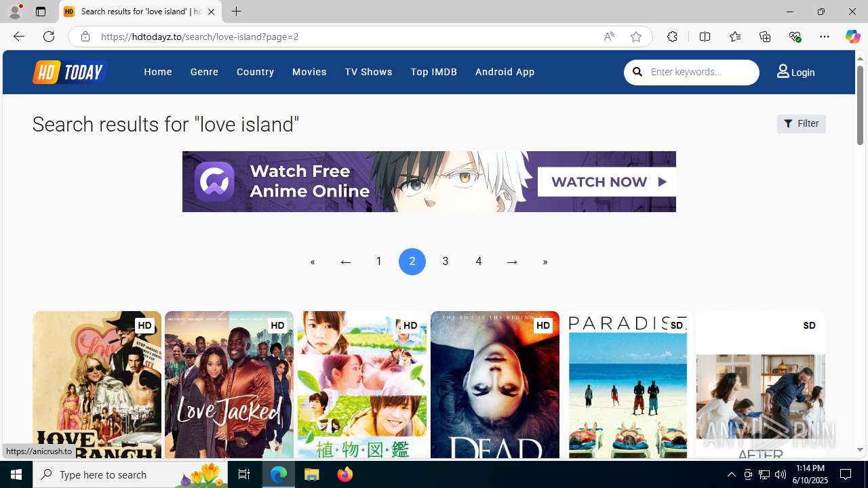
Task: Open the taskbar clock and date
Action: click(x=810, y=474)
